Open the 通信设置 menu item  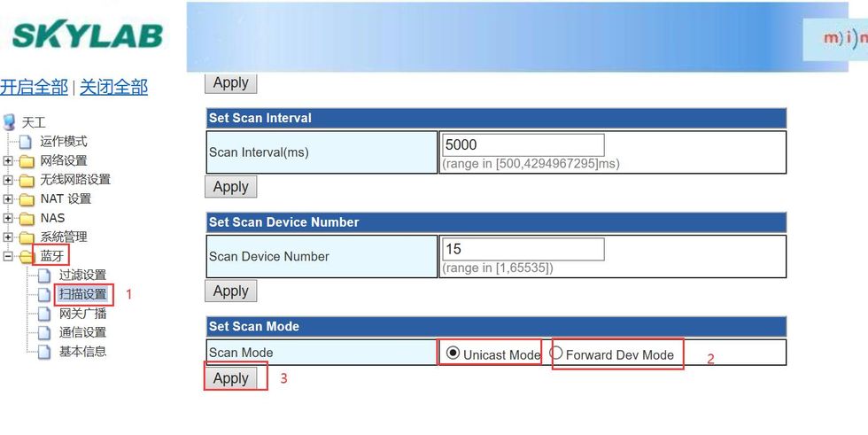(x=82, y=332)
